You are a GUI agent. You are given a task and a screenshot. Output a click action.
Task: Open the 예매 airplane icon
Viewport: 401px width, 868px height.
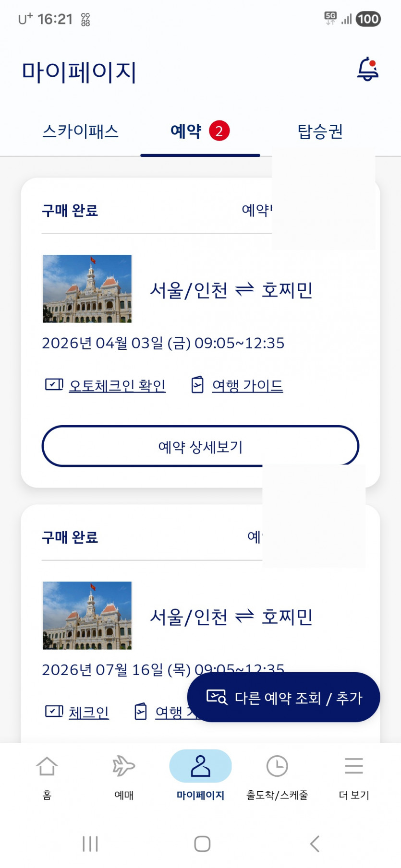coord(123,766)
